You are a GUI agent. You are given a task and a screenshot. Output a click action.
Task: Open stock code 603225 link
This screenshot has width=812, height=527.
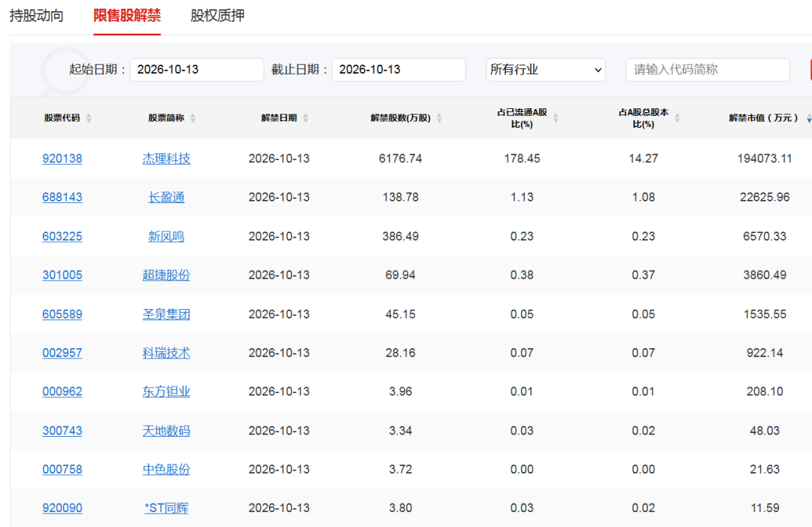pyautogui.click(x=62, y=236)
